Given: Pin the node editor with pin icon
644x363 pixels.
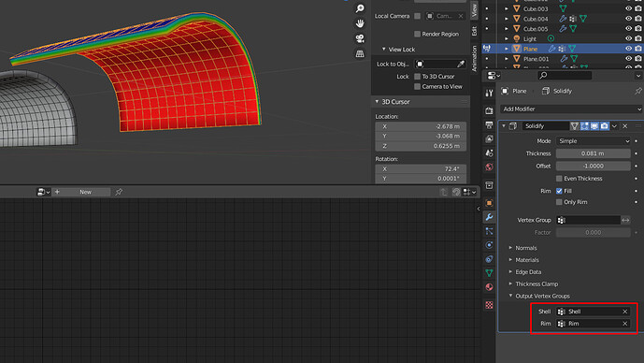Looking at the screenshot, I should (x=119, y=192).
